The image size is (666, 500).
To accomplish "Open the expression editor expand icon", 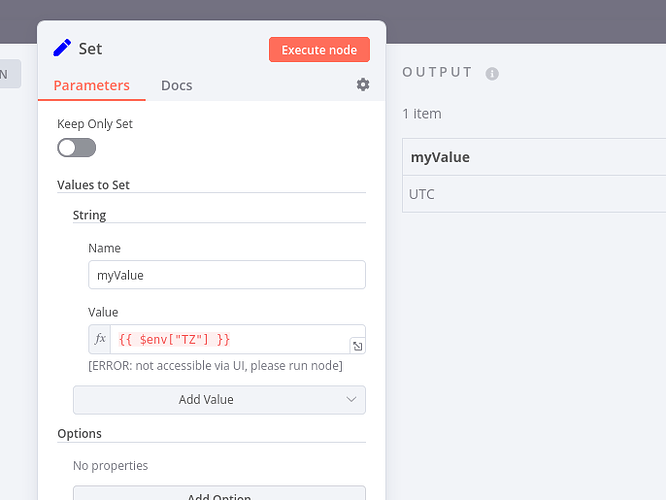I will point(357,346).
